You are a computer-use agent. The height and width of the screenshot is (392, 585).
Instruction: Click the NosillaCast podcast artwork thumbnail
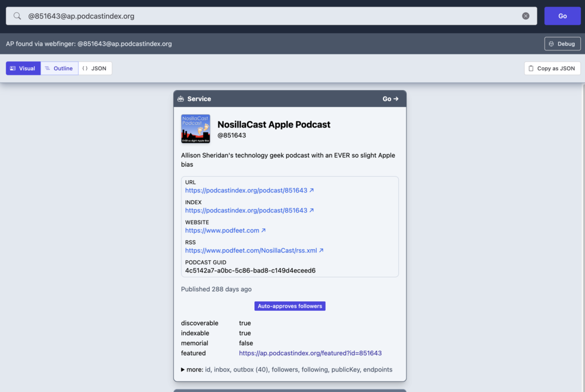click(196, 129)
